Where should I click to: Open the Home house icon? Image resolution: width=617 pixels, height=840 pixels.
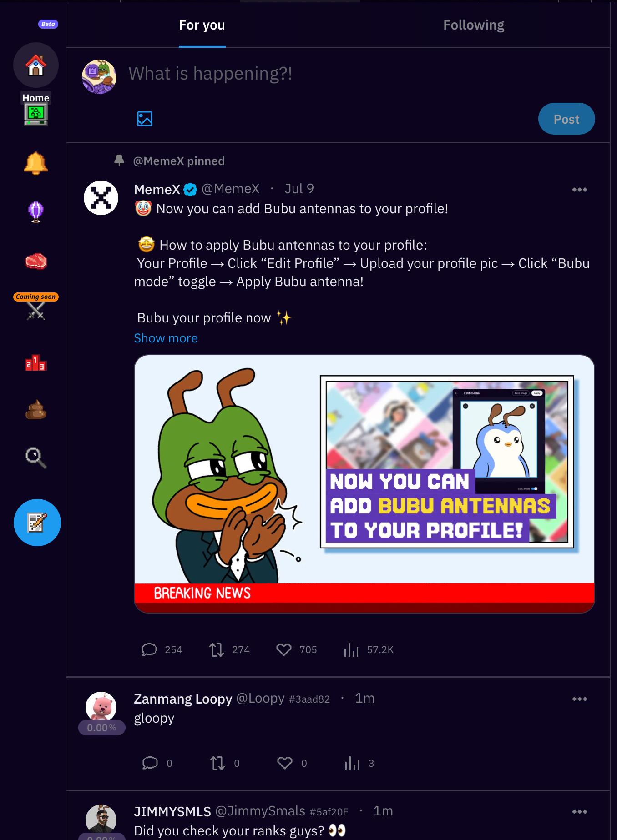pyautogui.click(x=35, y=65)
